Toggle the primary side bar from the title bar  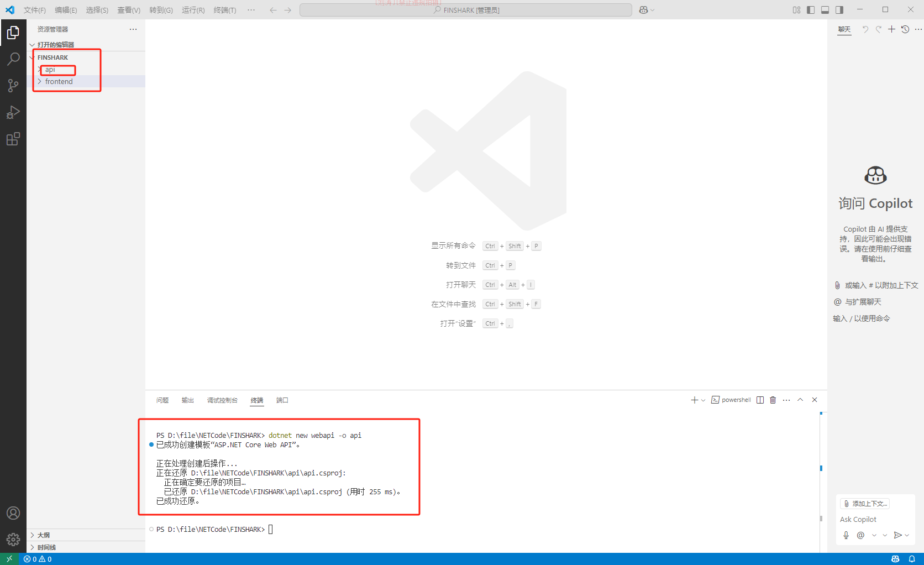tap(811, 10)
